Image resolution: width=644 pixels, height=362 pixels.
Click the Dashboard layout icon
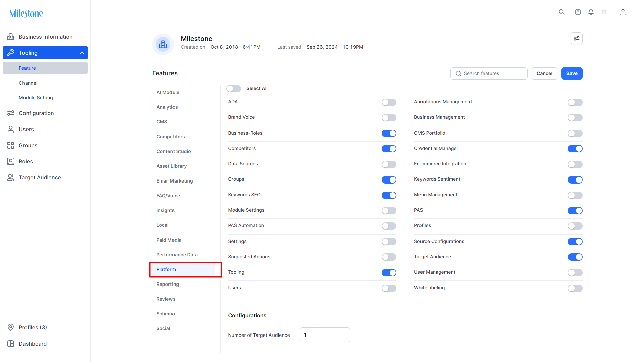[x=11, y=344]
